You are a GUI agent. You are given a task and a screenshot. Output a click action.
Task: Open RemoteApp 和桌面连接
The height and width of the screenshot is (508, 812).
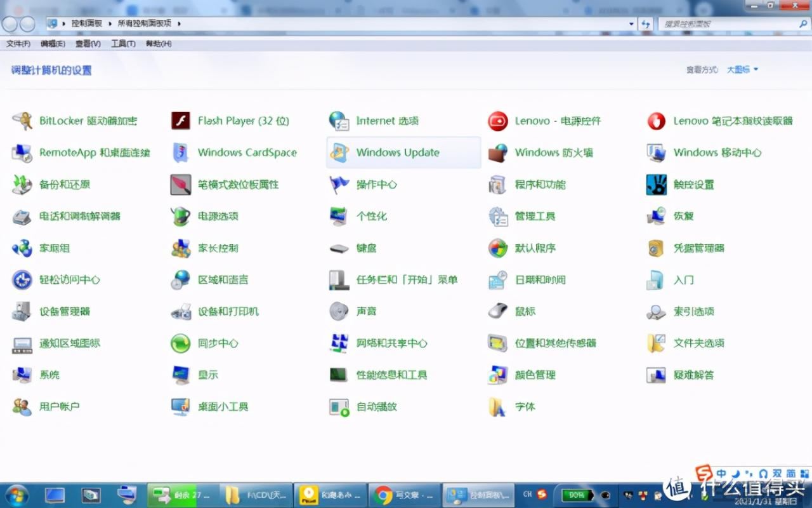coord(81,152)
